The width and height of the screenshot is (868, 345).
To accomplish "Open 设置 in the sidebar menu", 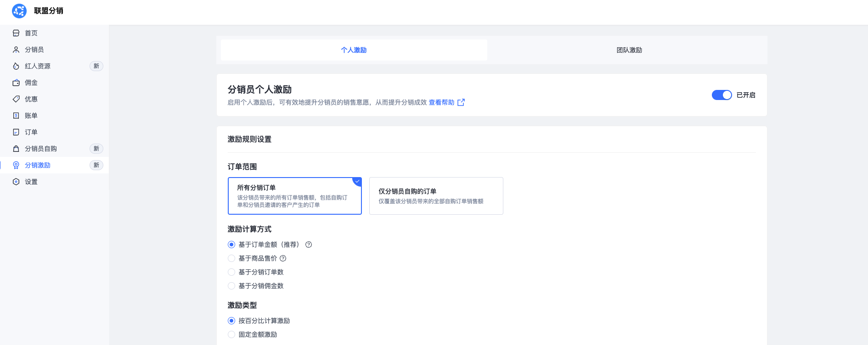I will pos(55,182).
